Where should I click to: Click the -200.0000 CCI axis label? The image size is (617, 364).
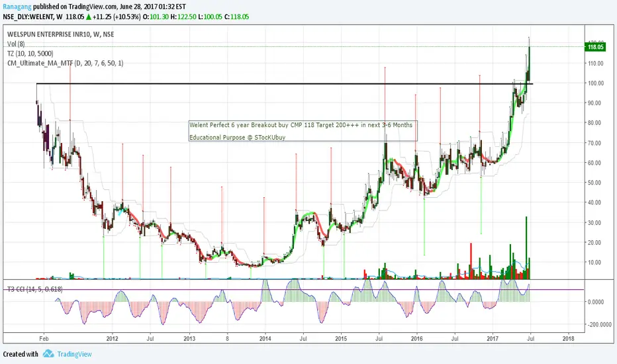point(599,325)
